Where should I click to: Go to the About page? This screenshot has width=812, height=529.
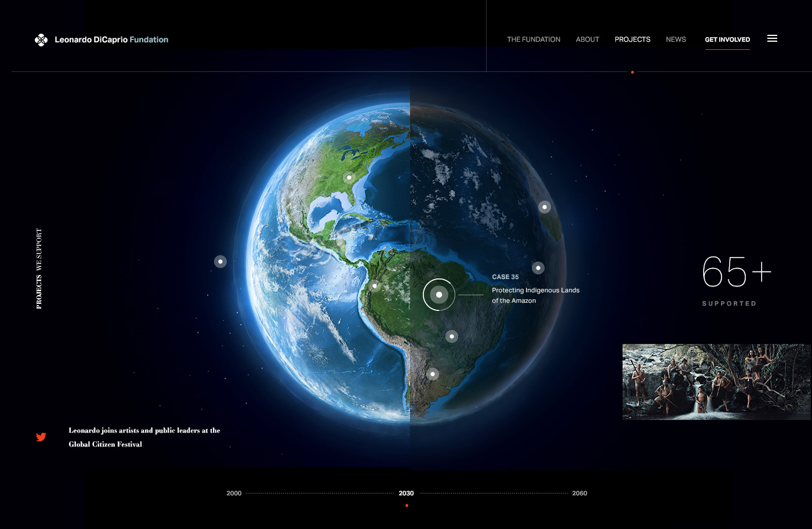(x=588, y=39)
